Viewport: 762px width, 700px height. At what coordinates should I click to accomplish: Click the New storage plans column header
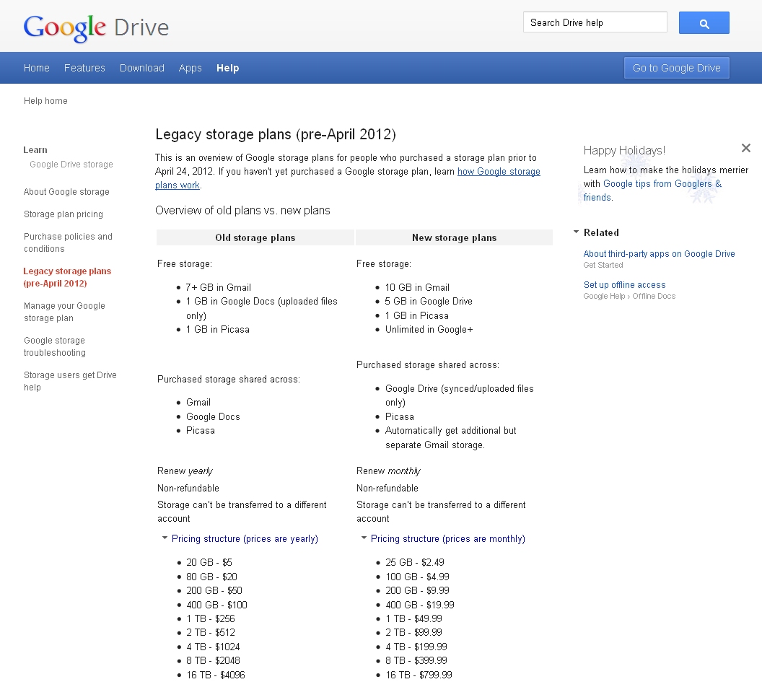tap(455, 237)
